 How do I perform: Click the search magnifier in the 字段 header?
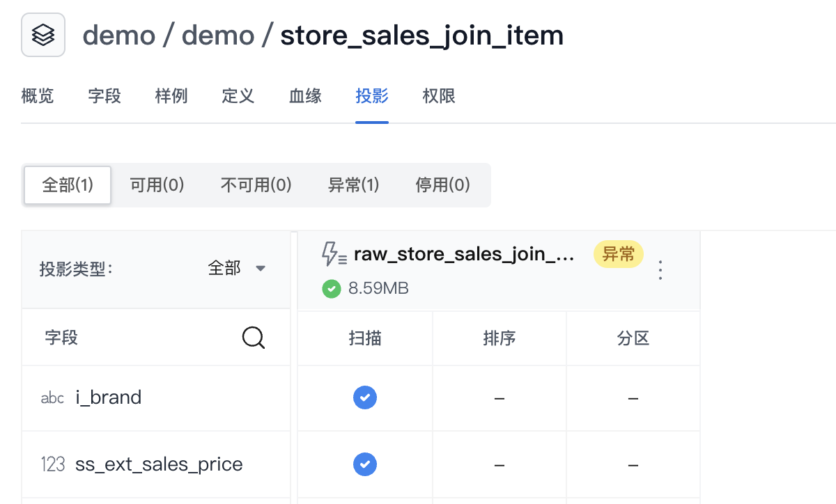click(253, 338)
